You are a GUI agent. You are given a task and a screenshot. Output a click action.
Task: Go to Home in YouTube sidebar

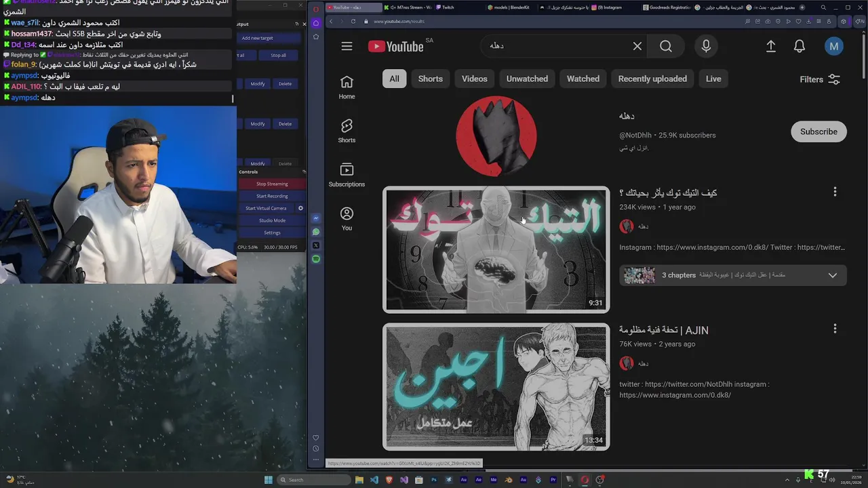347,87
